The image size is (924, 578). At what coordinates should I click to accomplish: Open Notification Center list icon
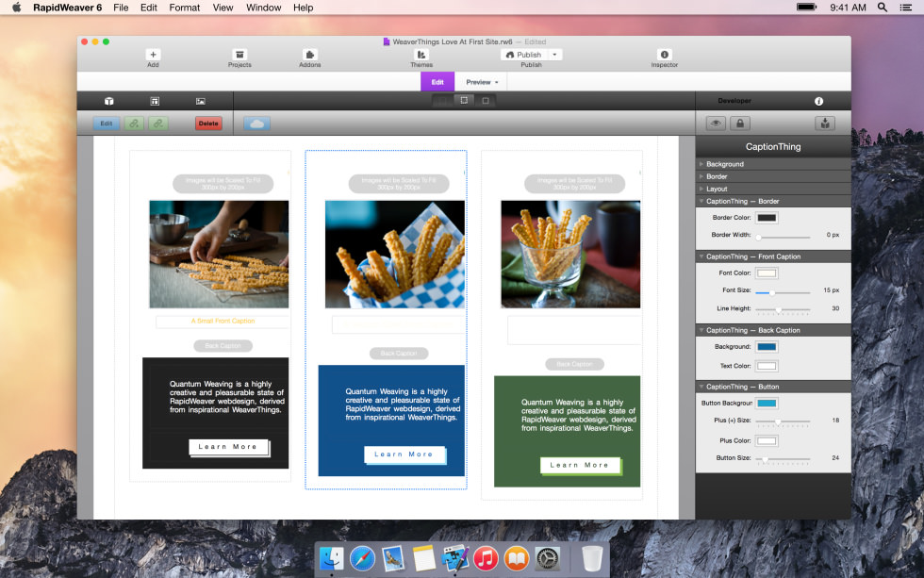(x=906, y=8)
